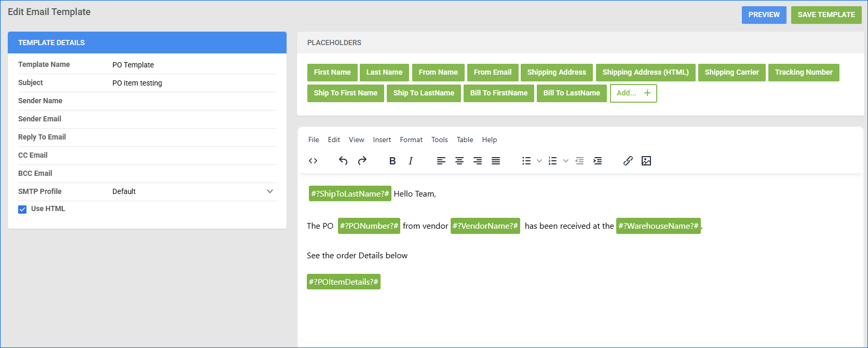Insert an image
Viewport: 868px width, 348px height.
pos(646,161)
